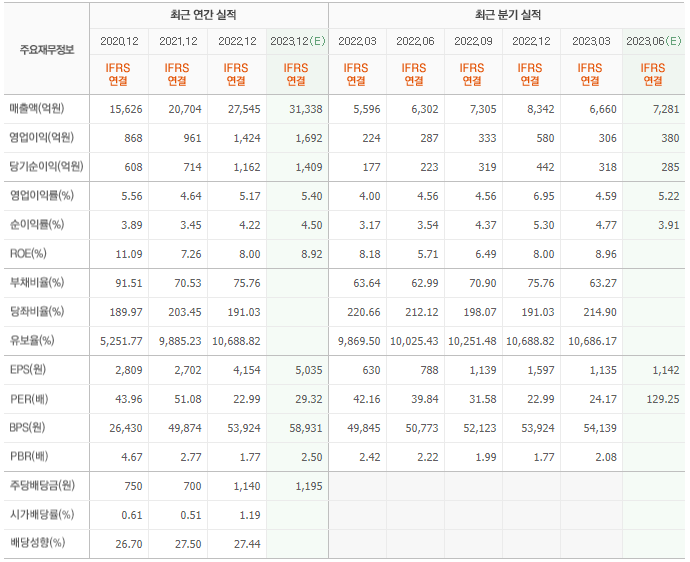Select the 영업이익(억원) row label
Image resolution: width=690 pixels, height=562 pixels.
[42, 137]
